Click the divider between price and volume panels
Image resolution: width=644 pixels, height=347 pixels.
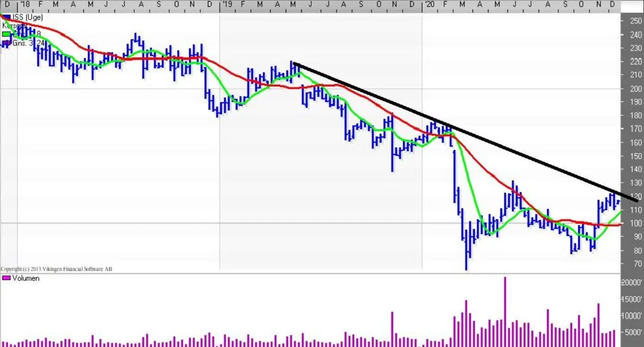click(313, 273)
